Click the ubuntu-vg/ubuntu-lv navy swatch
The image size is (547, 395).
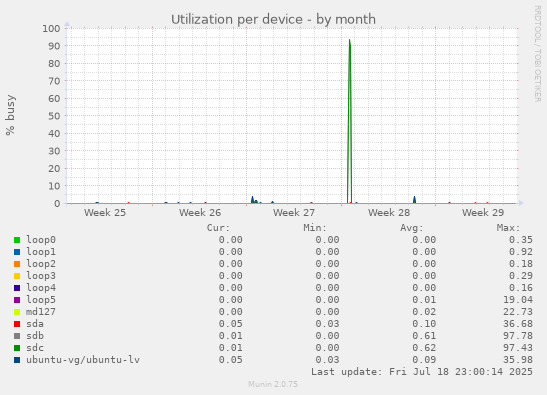[x=17, y=360]
